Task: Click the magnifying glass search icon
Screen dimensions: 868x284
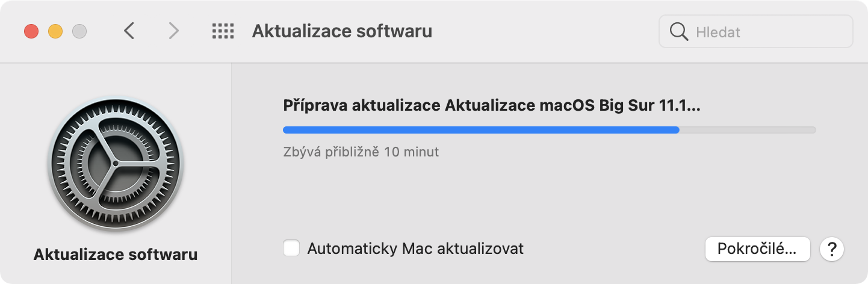Action: (x=678, y=31)
